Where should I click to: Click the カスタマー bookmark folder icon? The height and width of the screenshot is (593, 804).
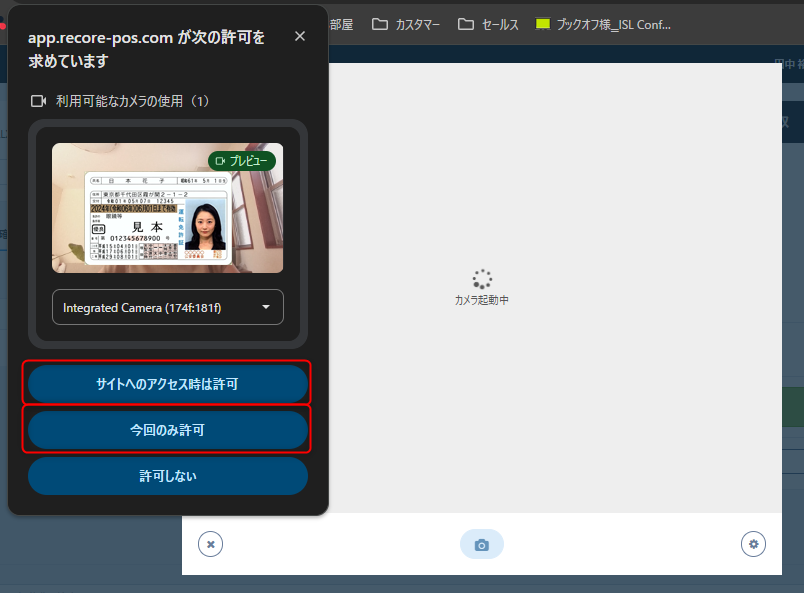tap(379, 24)
